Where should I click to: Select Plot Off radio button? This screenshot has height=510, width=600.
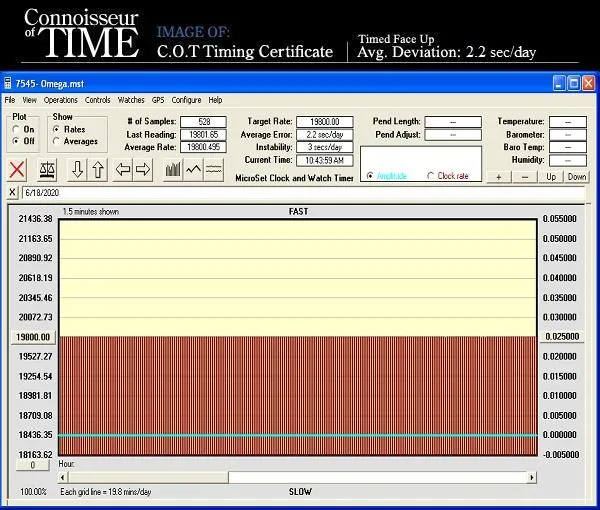(x=16, y=141)
